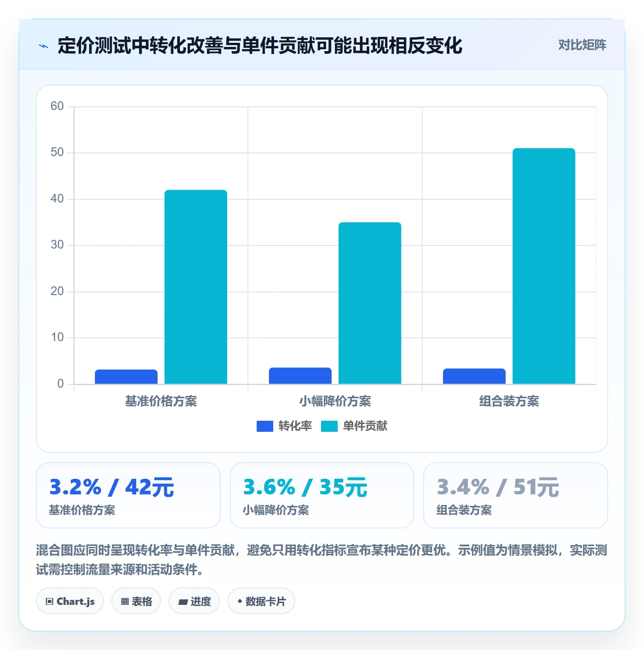Image resolution: width=644 pixels, height=650 pixels.
Task: Click the bar icon in the 进度 chip
Action: pyautogui.click(x=183, y=602)
